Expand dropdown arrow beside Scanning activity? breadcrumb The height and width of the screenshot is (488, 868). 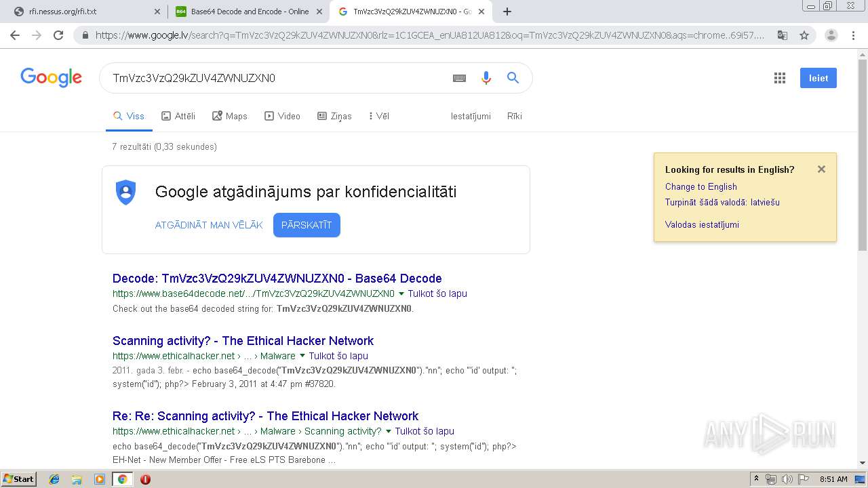pos(389,431)
